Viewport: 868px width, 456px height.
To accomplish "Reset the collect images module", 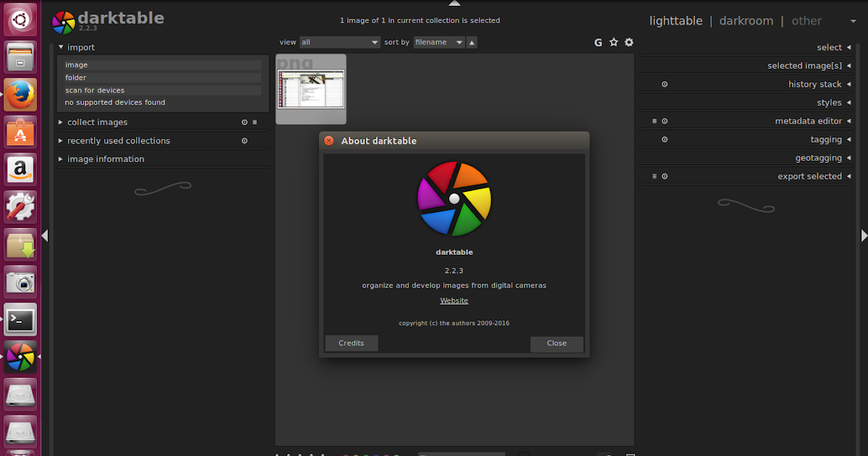I will [x=244, y=122].
